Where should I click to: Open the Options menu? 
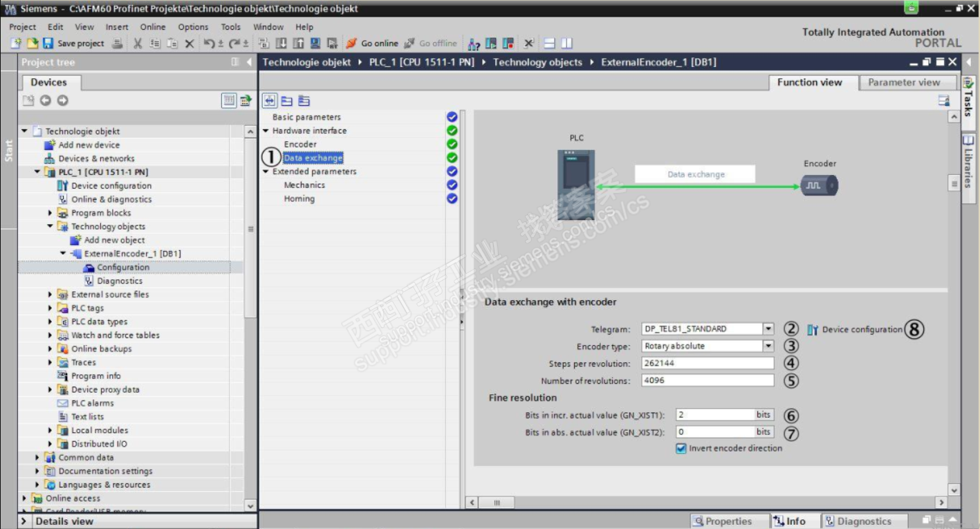click(x=193, y=27)
